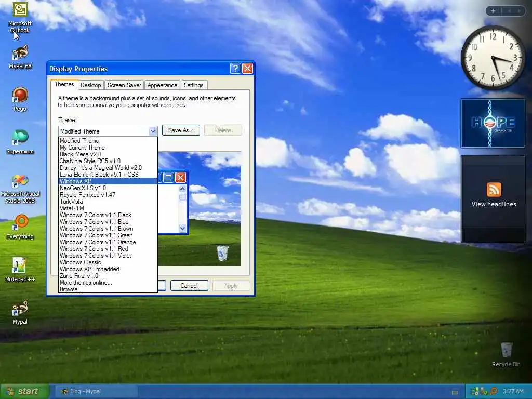The image size is (532, 399).
Task: Click scroll up arrow in preview window
Action: coord(182,189)
